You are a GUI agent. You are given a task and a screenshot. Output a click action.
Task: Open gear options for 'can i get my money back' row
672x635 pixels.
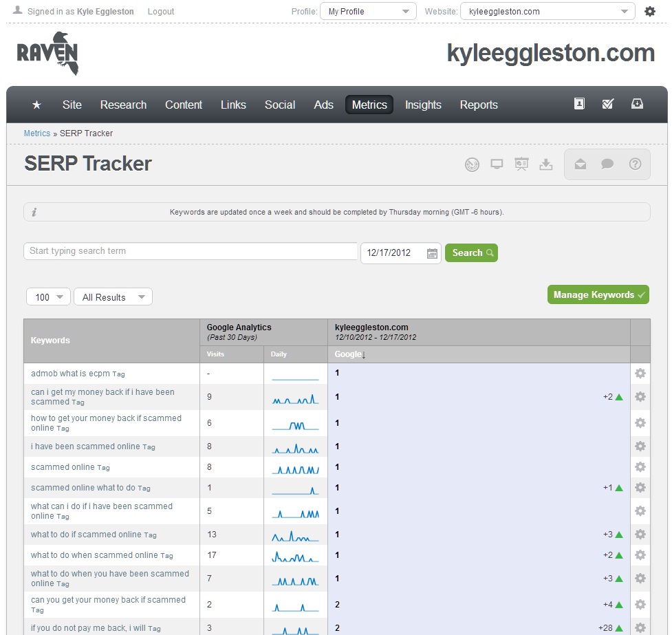tap(640, 396)
